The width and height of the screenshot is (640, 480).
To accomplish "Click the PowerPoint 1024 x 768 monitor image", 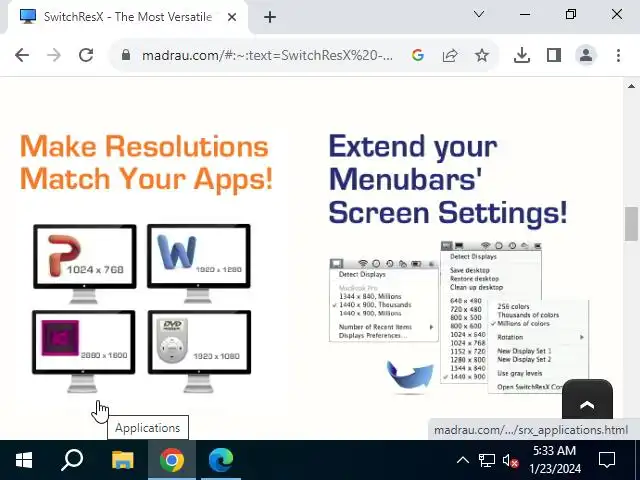I will (x=84, y=263).
